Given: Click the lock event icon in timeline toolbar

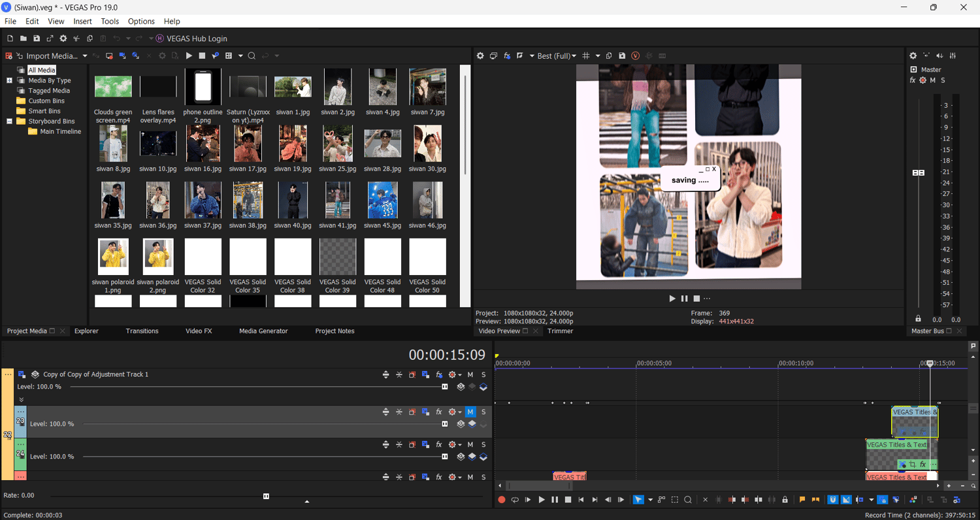Looking at the screenshot, I should (785, 500).
